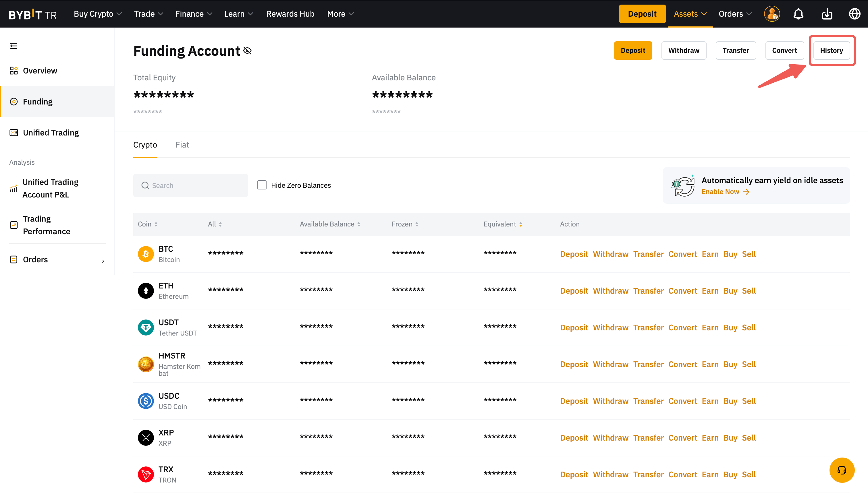Switch to the Fiat tab
868x496 pixels.
[182, 145]
